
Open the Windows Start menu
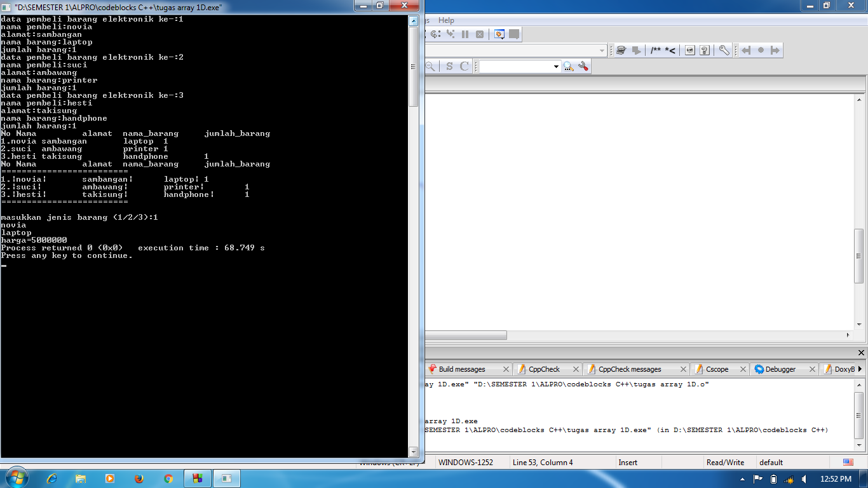click(17, 478)
